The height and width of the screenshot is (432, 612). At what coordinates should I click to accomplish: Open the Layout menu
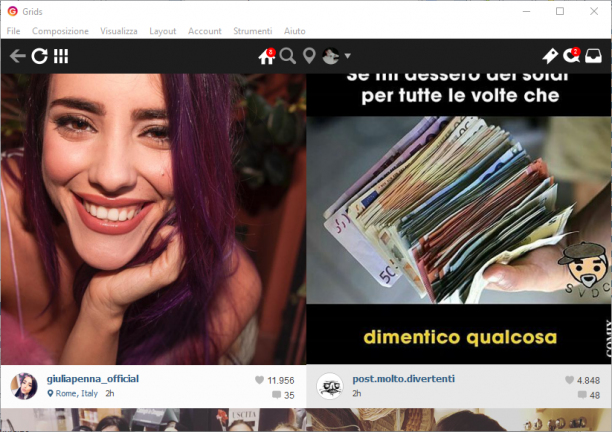coord(162,31)
